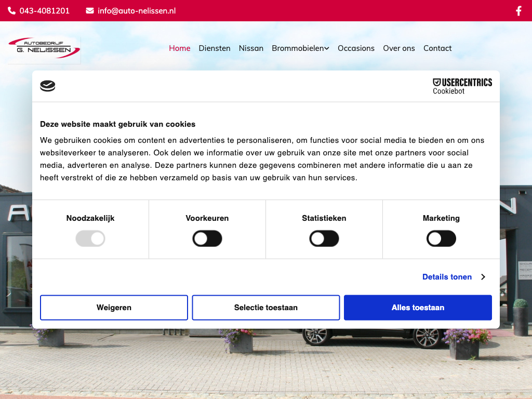
Task: Click the Autobedrijf G. Nelissen logo
Action: click(x=44, y=48)
